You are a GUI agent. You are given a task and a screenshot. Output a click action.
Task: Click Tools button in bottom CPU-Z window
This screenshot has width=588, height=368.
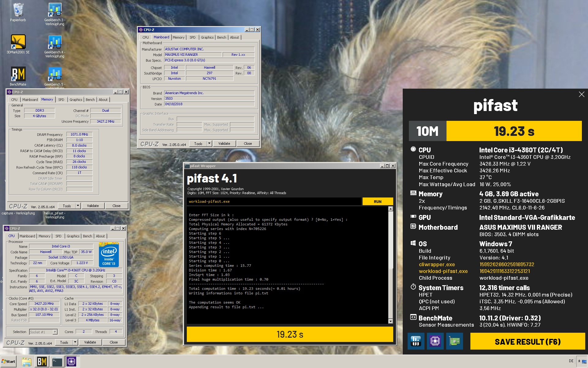(64, 342)
